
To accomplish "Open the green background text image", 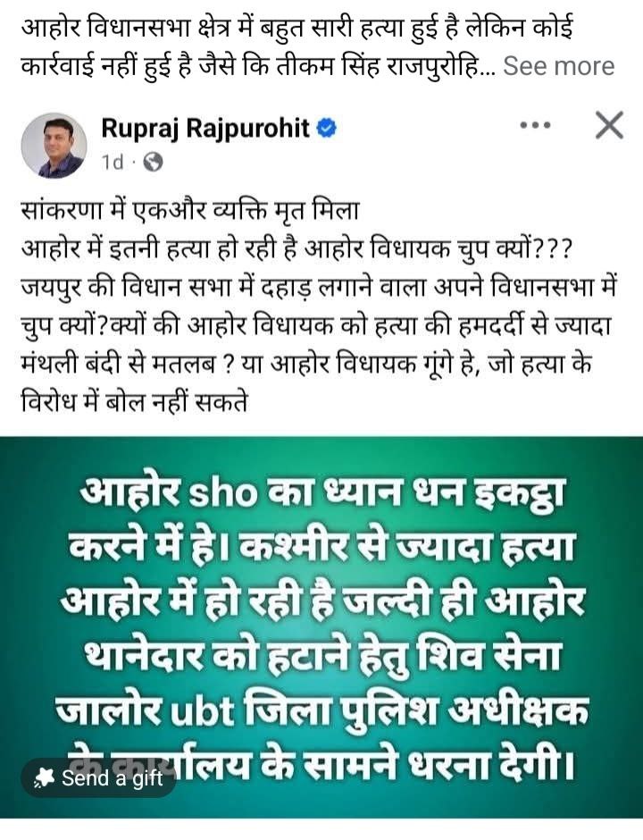I will pyautogui.click(x=321, y=626).
